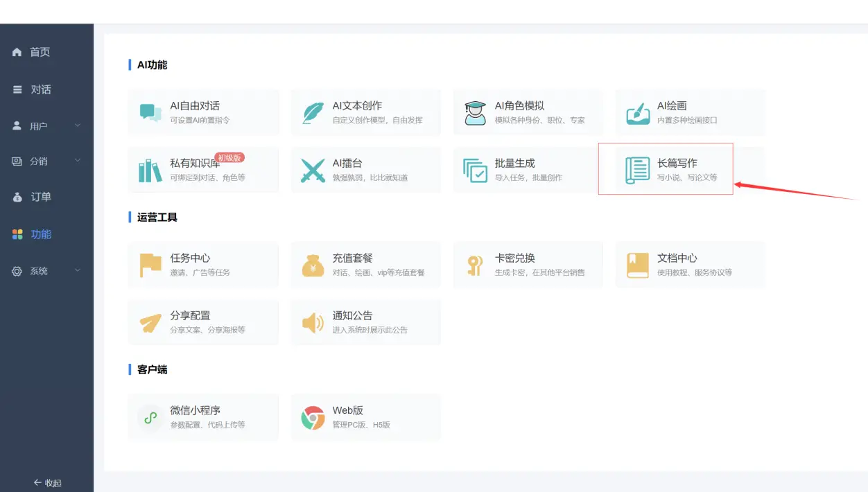Click the 批量生成 checklist icon

(x=474, y=169)
